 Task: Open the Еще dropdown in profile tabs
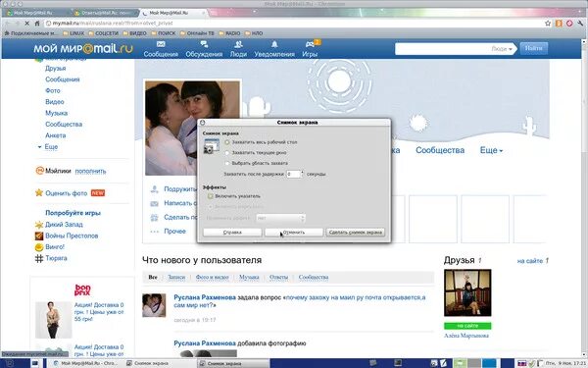[x=491, y=150]
